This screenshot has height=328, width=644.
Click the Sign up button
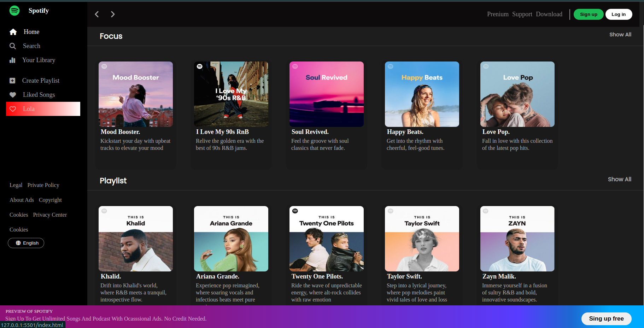589,14
